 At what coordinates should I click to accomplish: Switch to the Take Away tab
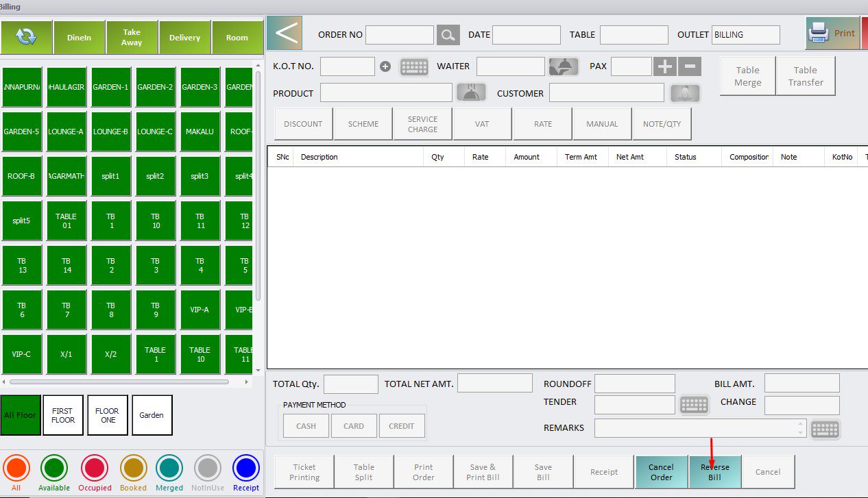132,37
